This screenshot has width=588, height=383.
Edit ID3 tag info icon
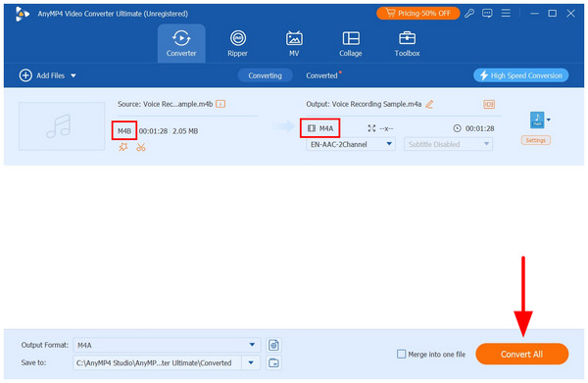(x=489, y=104)
